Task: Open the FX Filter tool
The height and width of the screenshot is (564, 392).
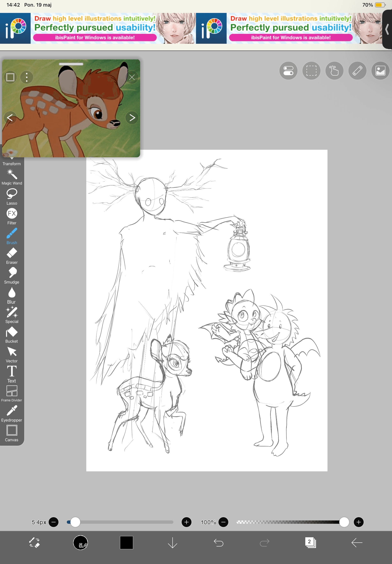Action: [12, 216]
